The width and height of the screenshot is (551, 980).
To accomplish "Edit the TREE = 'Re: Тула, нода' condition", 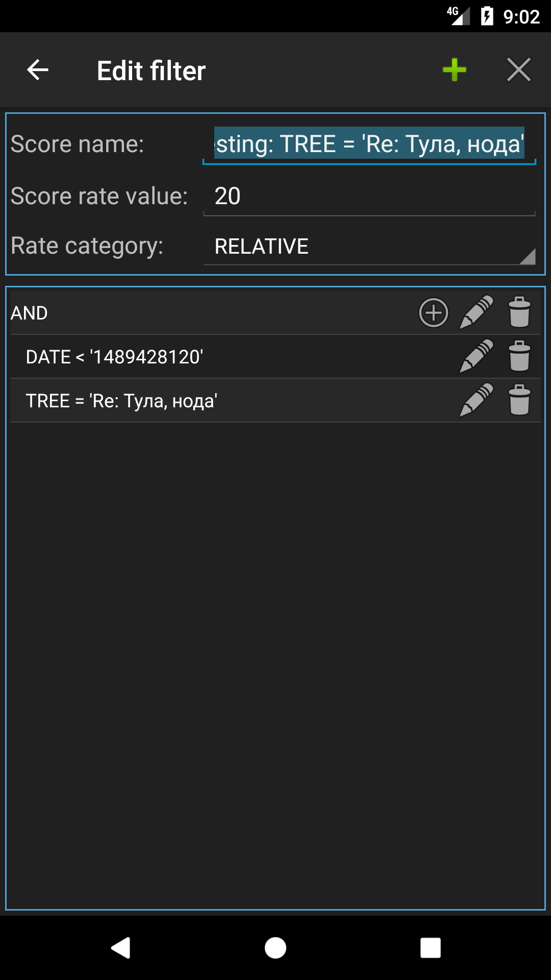I will [476, 400].
